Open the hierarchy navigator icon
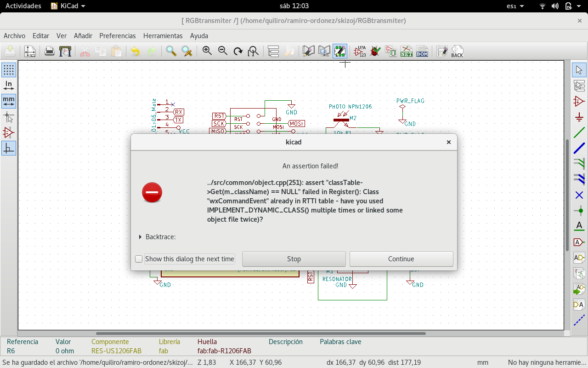 (x=273, y=51)
